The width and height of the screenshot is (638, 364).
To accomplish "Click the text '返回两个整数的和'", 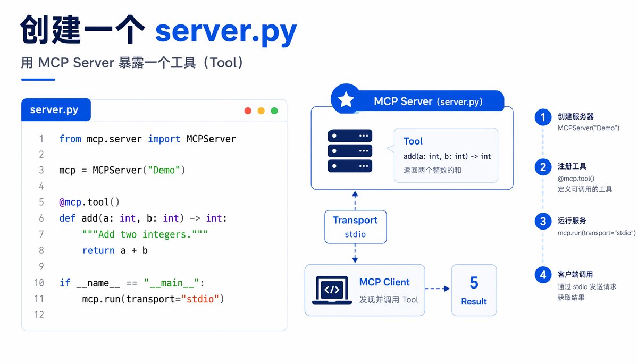I will coord(432,171).
